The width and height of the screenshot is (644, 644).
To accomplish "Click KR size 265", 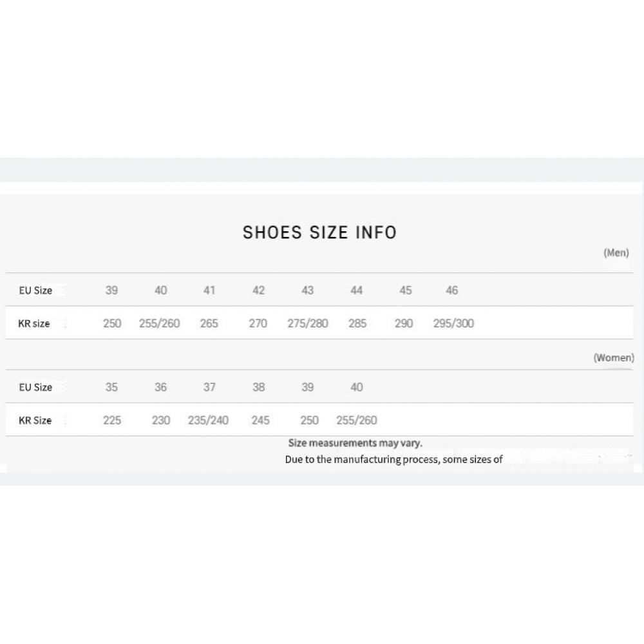I will pyautogui.click(x=209, y=323).
